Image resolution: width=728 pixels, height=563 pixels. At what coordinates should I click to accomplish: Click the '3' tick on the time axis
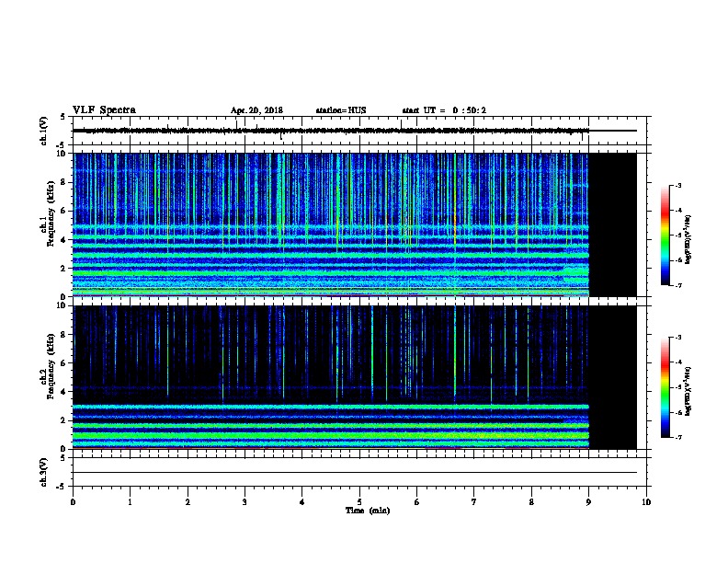(x=245, y=501)
